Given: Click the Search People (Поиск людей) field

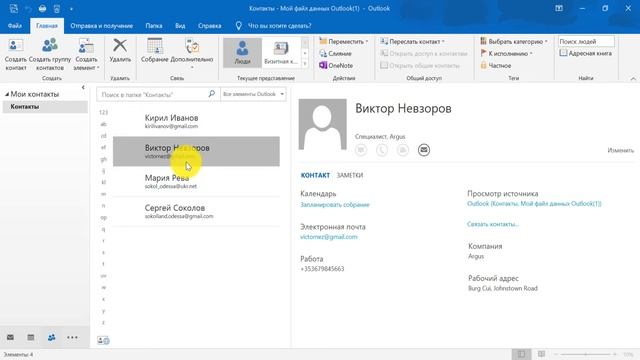Looking at the screenshot, I should click(x=586, y=41).
